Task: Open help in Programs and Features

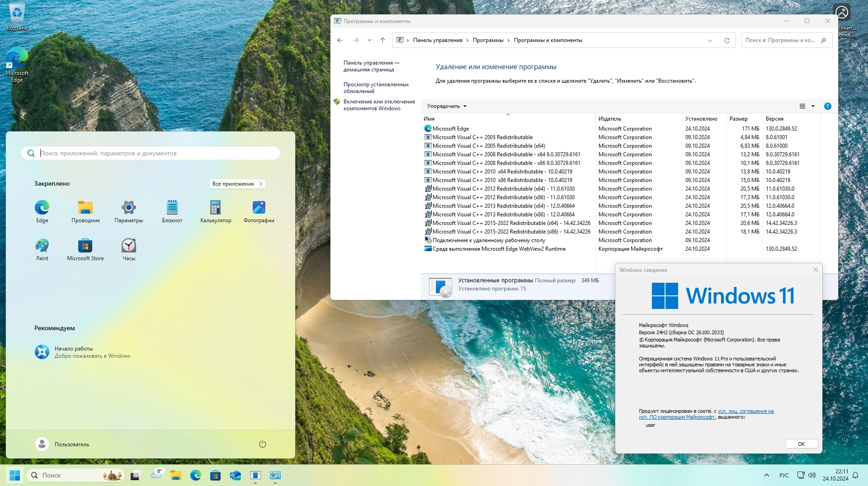Action: point(827,106)
